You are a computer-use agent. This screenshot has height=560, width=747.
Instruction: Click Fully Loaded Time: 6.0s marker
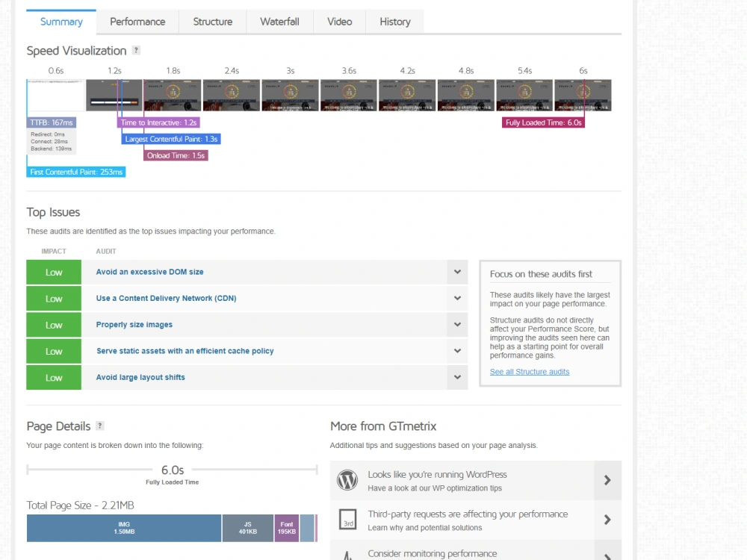544,122
